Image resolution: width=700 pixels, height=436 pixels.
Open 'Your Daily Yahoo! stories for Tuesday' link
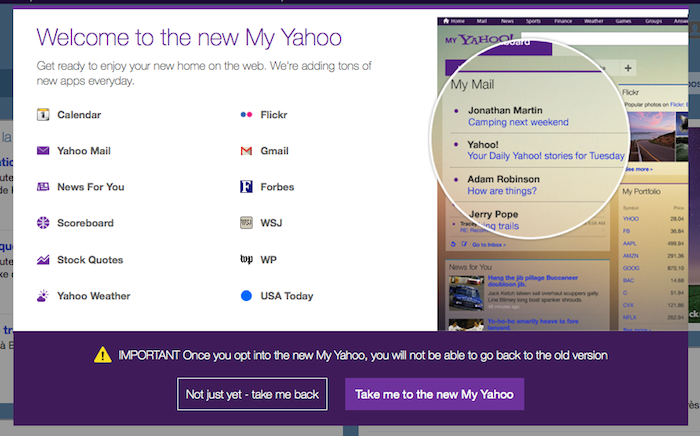point(546,156)
